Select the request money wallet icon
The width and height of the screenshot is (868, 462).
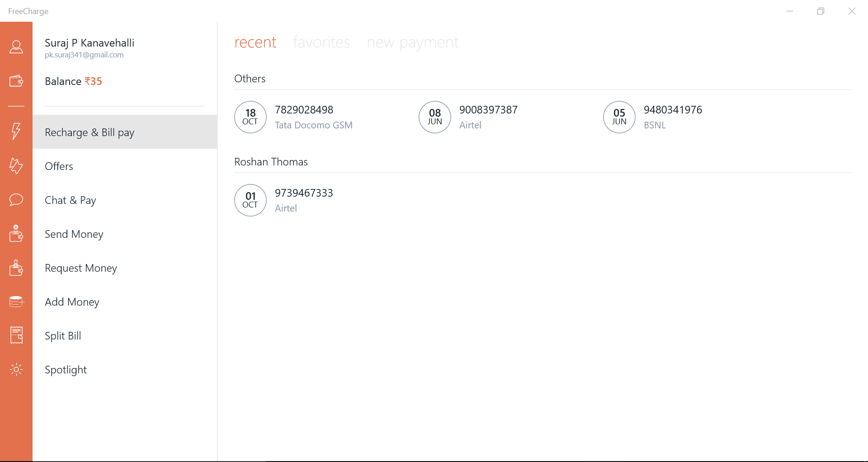click(16, 267)
